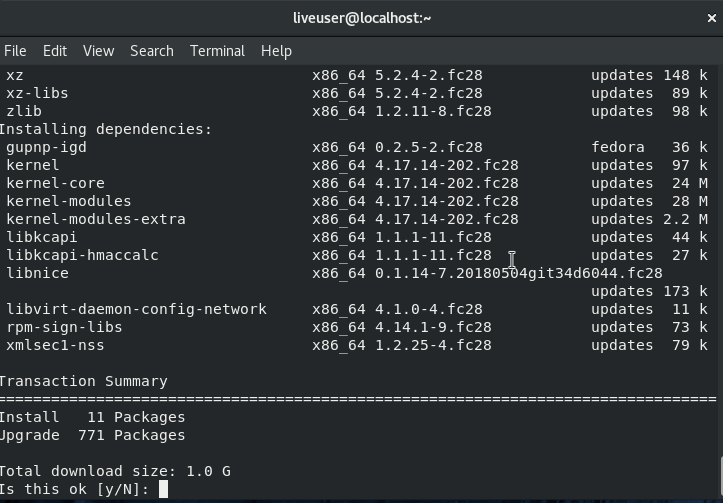Click the 'xz-libs' package name
723x503 pixels.
pos(37,93)
